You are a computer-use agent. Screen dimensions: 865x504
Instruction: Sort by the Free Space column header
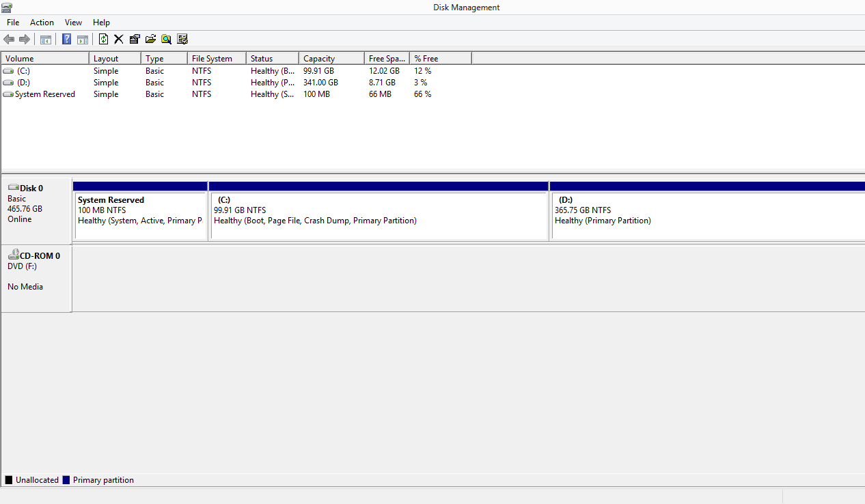coord(387,59)
